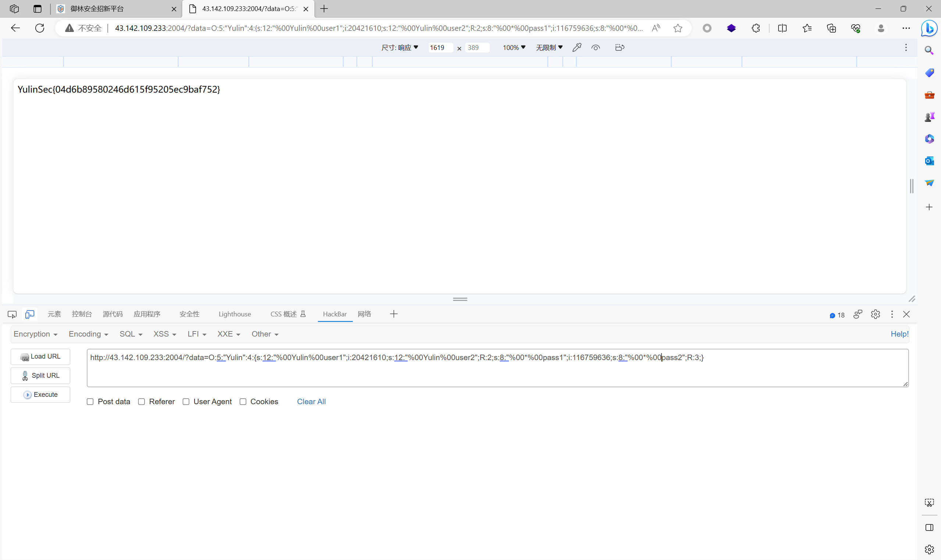Open sidebar settings gear at bottom
This screenshot has height=560, width=941.
pos(929,549)
